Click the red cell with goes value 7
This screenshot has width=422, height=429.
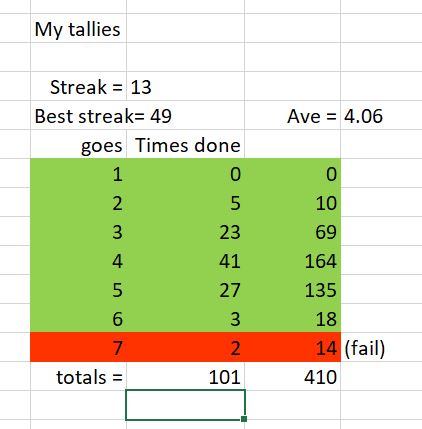click(78, 347)
